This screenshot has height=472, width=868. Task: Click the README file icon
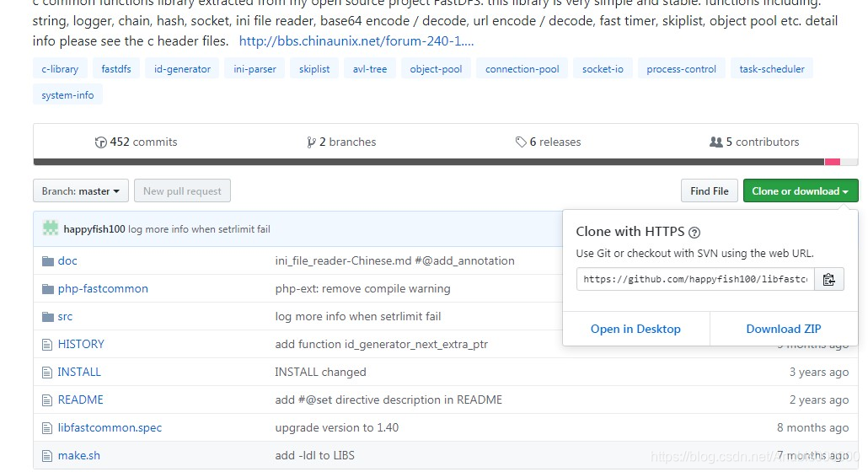47,400
